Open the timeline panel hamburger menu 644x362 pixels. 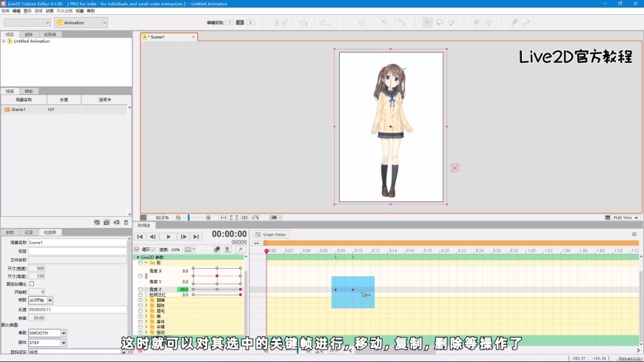click(x=634, y=235)
